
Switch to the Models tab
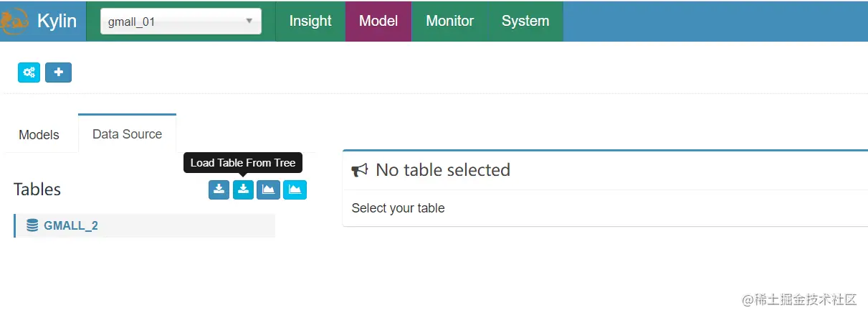[x=39, y=134]
